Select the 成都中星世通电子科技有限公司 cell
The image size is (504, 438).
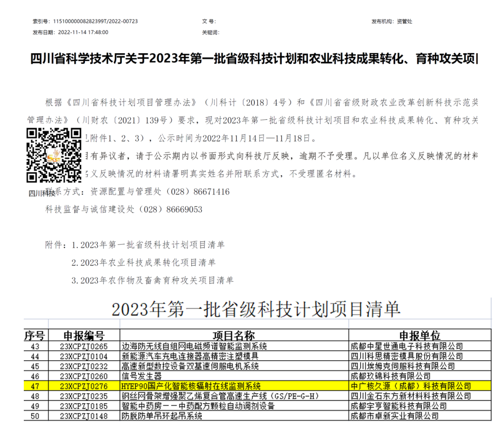(x=406, y=346)
